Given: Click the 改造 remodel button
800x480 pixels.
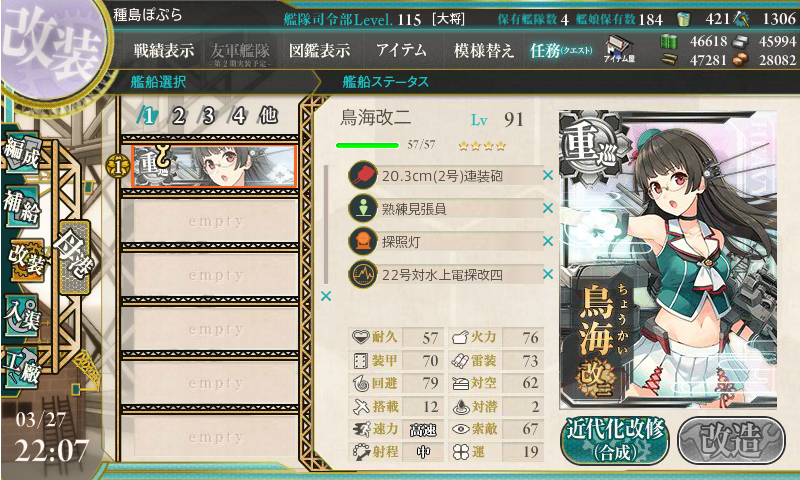Looking at the screenshot, I should (x=731, y=441).
